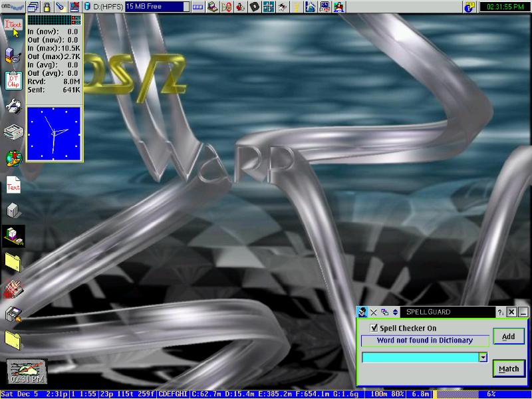Click the C:62.7m drive entry
Viewport: 532px width, 399px height.
206,394
